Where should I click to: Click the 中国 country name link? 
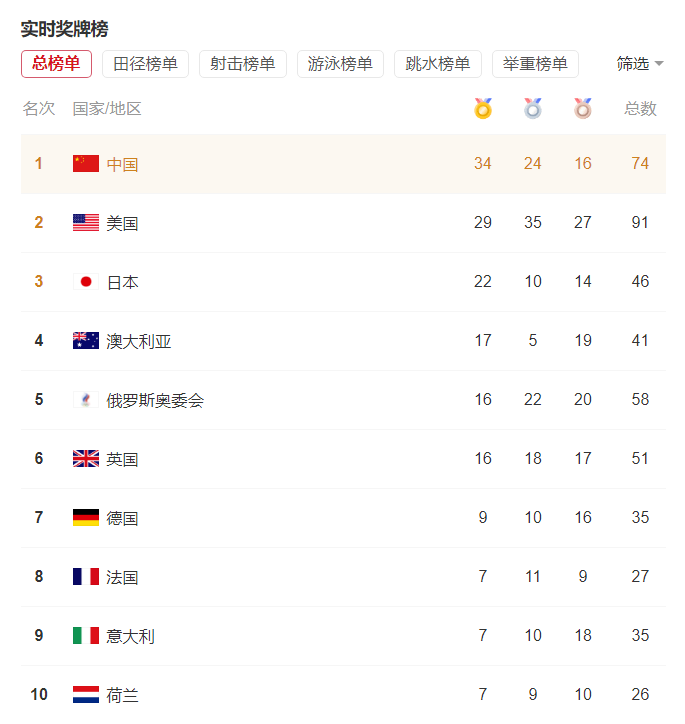click(x=123, y=164)
